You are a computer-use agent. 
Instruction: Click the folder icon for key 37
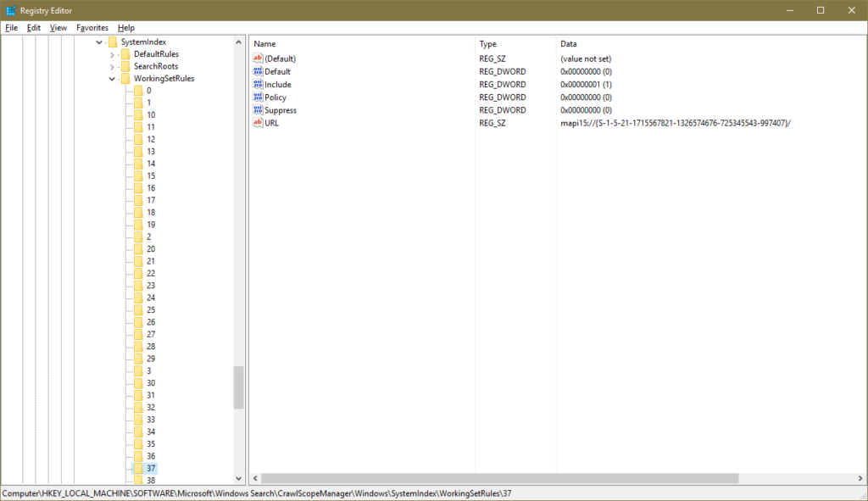click(138, 467)
